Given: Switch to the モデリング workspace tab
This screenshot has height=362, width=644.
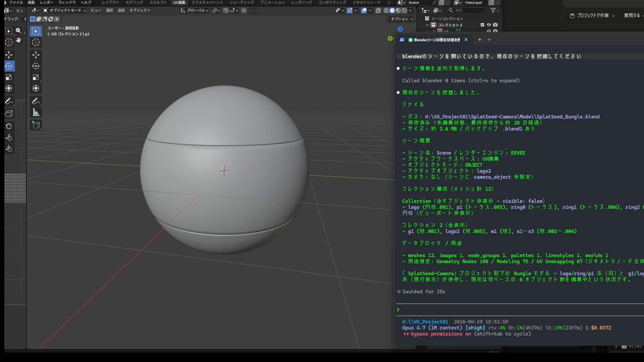Looking at the screenshot, I should coord(134,2).
